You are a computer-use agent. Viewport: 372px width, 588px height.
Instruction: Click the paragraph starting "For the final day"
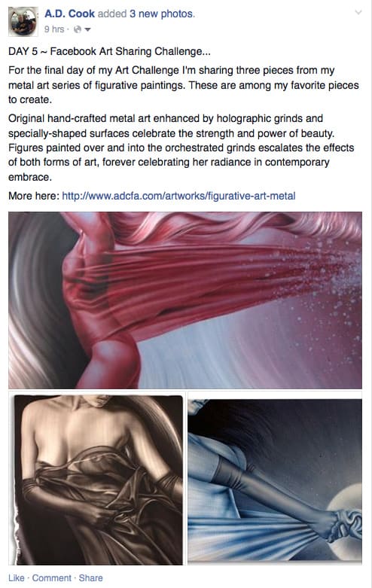tap(184, 85)
